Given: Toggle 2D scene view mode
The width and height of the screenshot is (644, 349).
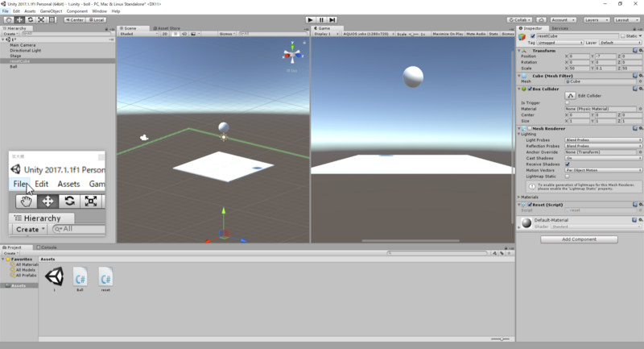Looking at the screenshot, I should (x=165, y=34).
